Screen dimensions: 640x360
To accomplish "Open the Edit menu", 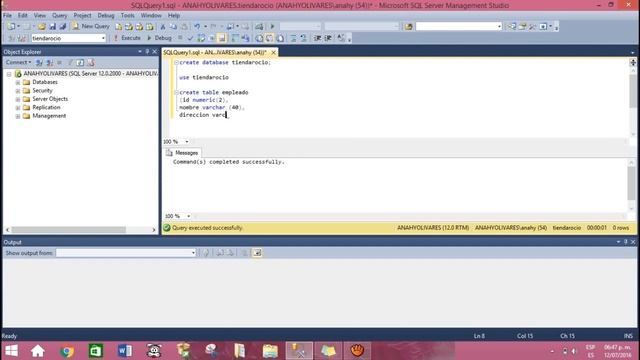I will (x=22, y=16).
